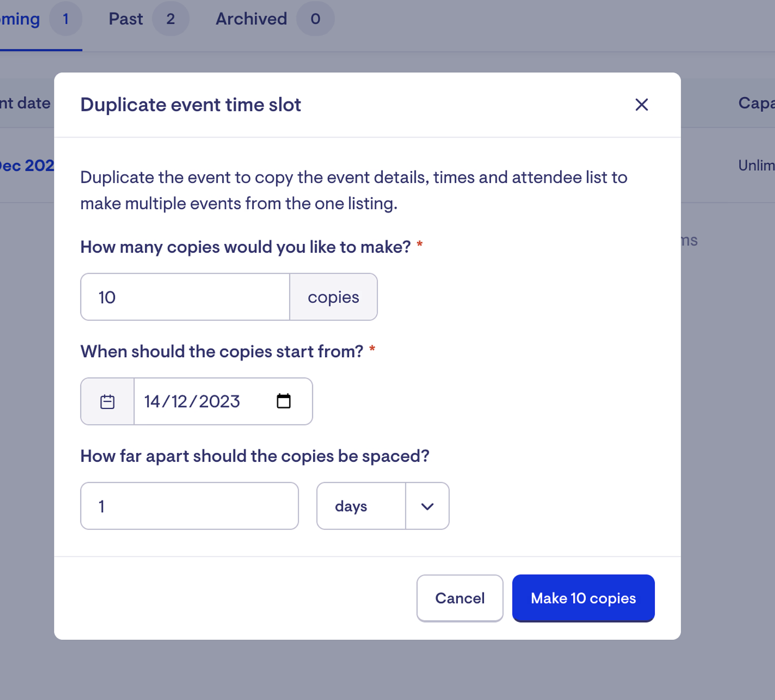Click the spacing interval number field
The width and height of the screenshot is (775, 700).
pyautogui.click(x=189, y=506)
